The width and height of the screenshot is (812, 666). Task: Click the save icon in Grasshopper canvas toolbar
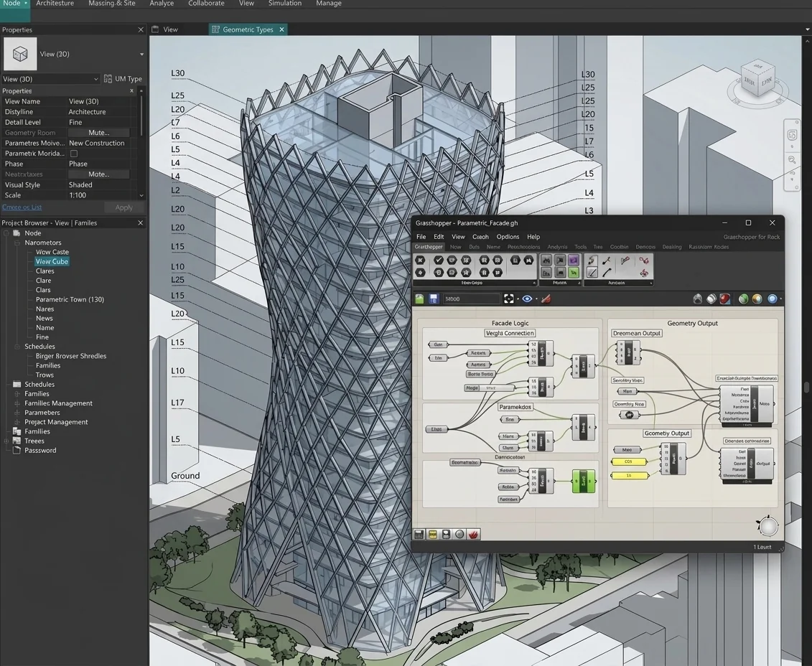click(x=434, y=299)
